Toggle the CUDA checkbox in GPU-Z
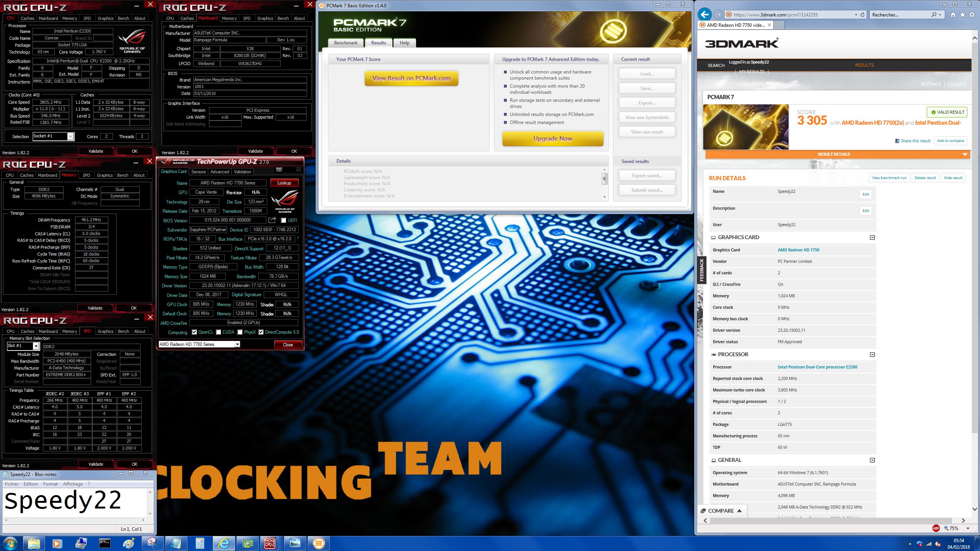 (x=218, y=332)
